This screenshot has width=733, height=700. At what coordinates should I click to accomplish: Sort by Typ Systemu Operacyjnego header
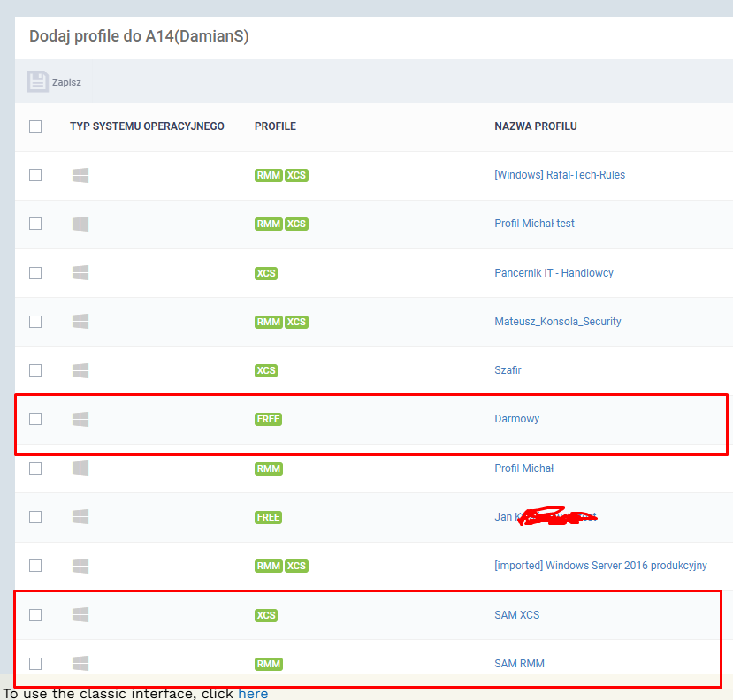[147, 126]
